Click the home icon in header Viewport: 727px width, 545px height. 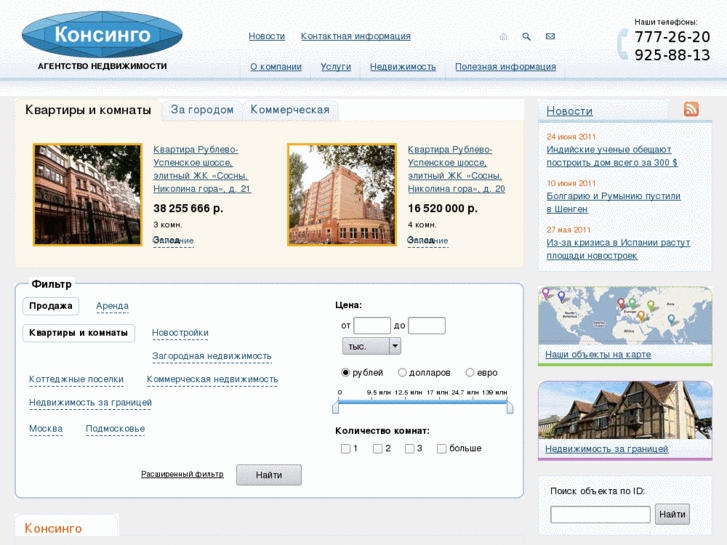point(503,37)
